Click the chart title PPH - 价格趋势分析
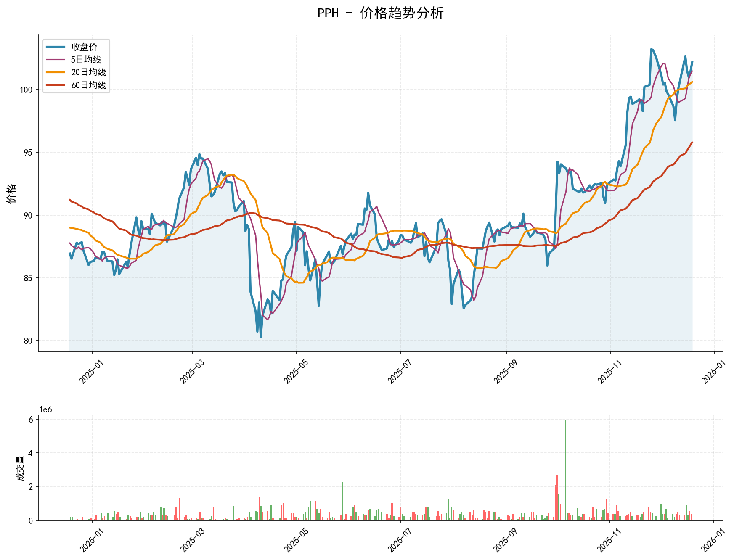 click(x=380, y=13)
